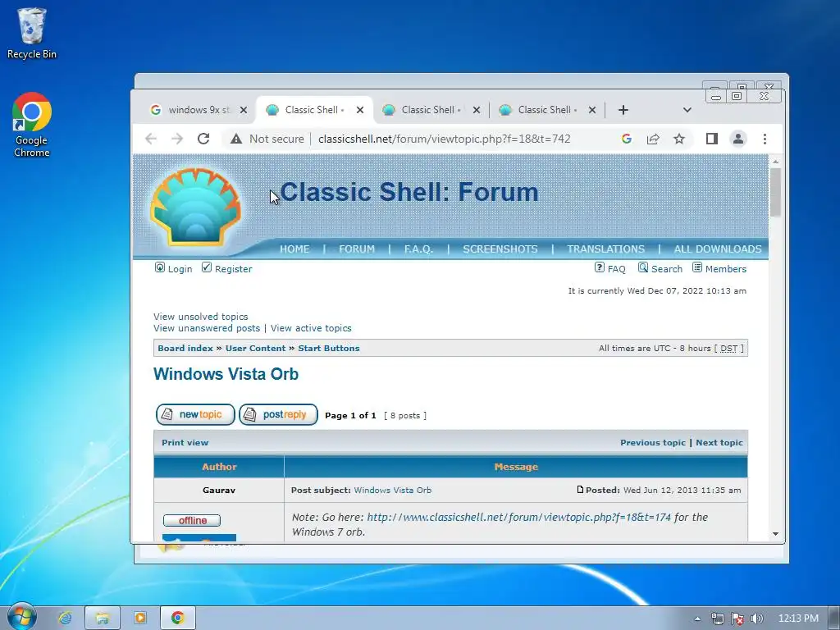Viewport: 840px width, 630px height.
Task: Open the Recycle Bin desktop icon
Action: click(x=32, y=33)
